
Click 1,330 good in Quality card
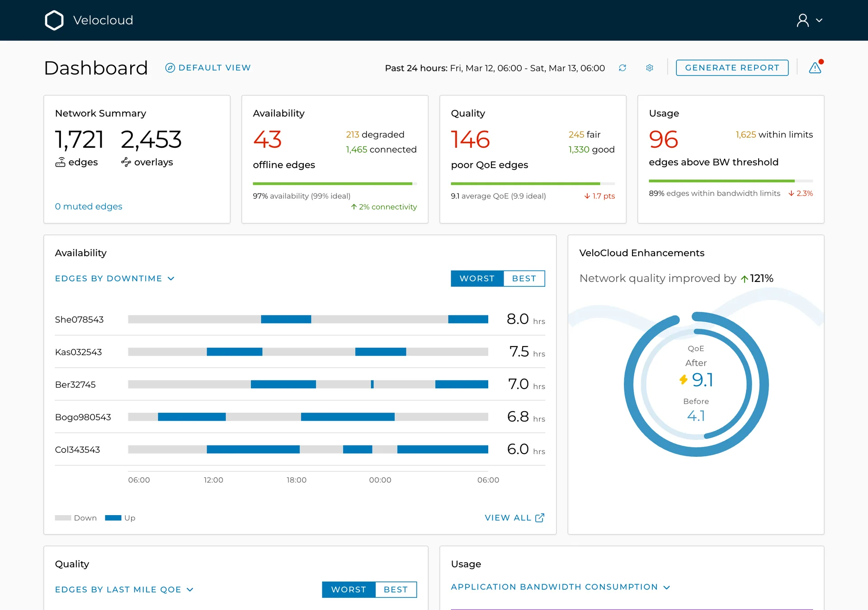591,150
